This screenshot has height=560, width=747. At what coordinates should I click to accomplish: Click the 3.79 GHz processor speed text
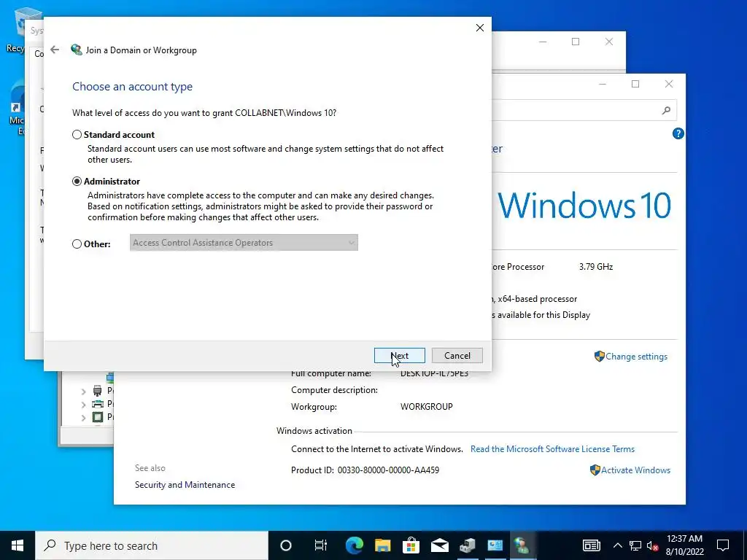click(596, 267)
